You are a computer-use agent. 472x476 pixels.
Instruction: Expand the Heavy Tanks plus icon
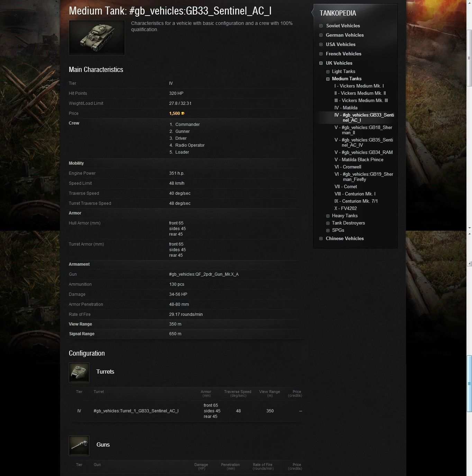click(328, 216)
